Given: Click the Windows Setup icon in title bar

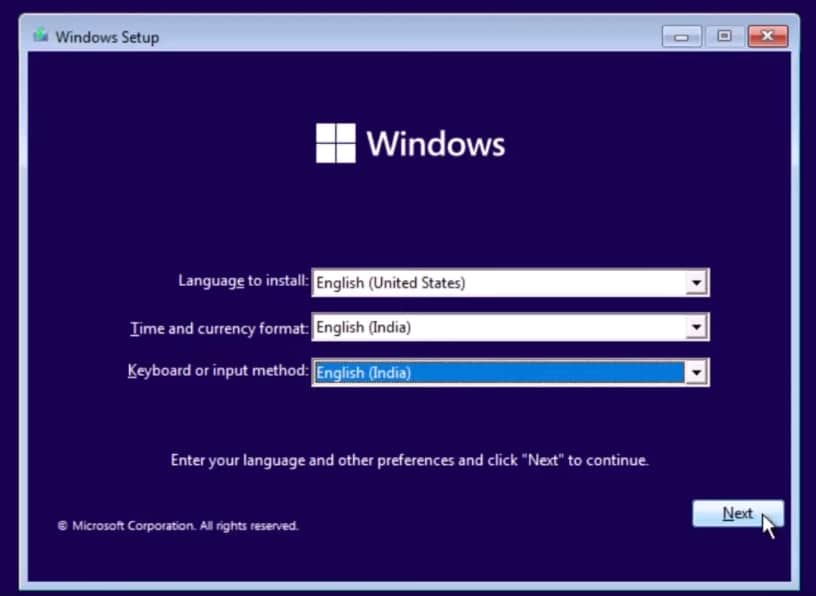Looking at the screenshot, I should tap(40, 35).
